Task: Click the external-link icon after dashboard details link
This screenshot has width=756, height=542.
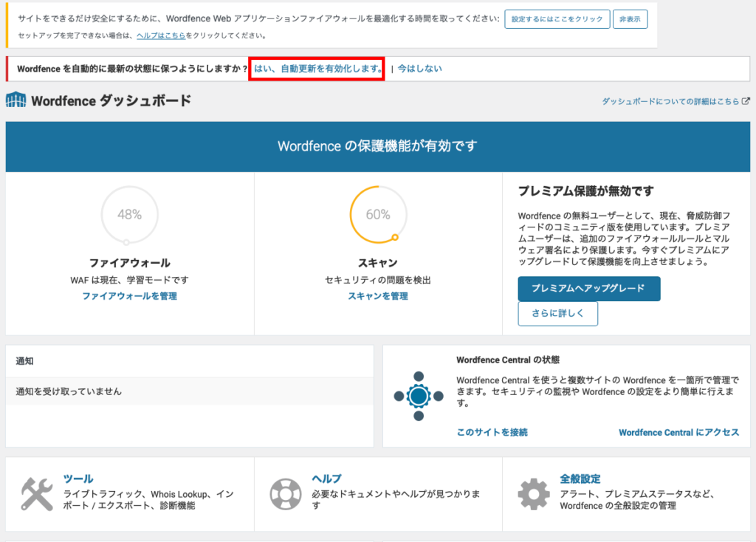Action: tap(746, 101)
